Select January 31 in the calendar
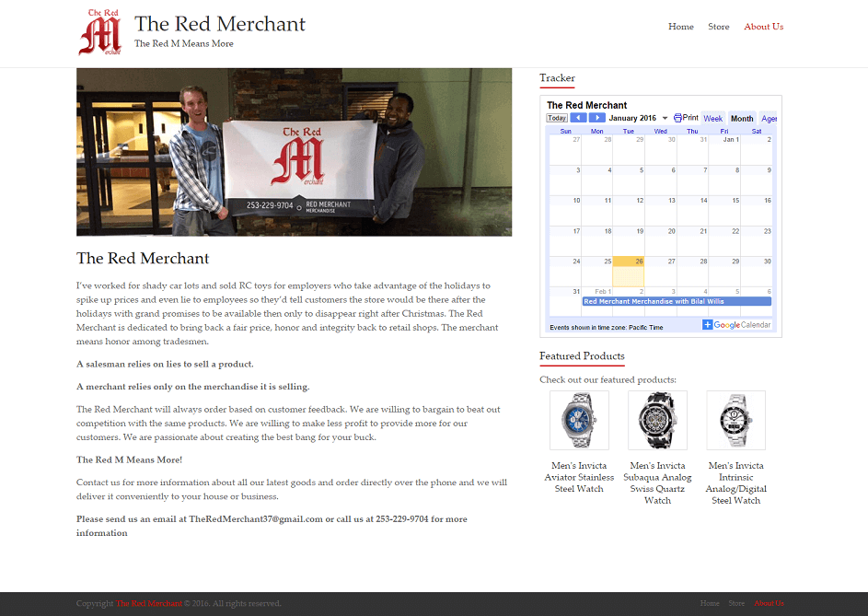The height and width of the screenshot is (616, 868). [x=565, y=302]
